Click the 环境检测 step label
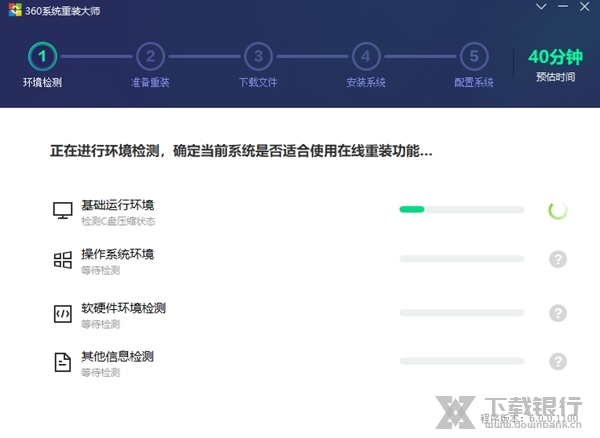The image size is (600, 438). 42,82
